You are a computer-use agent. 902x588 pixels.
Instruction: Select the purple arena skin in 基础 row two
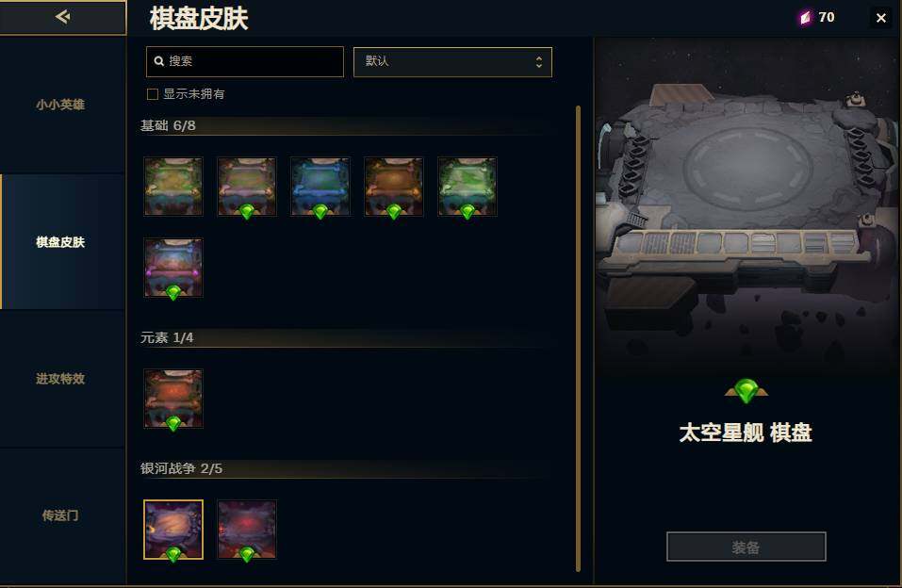[x=173, y=269]
